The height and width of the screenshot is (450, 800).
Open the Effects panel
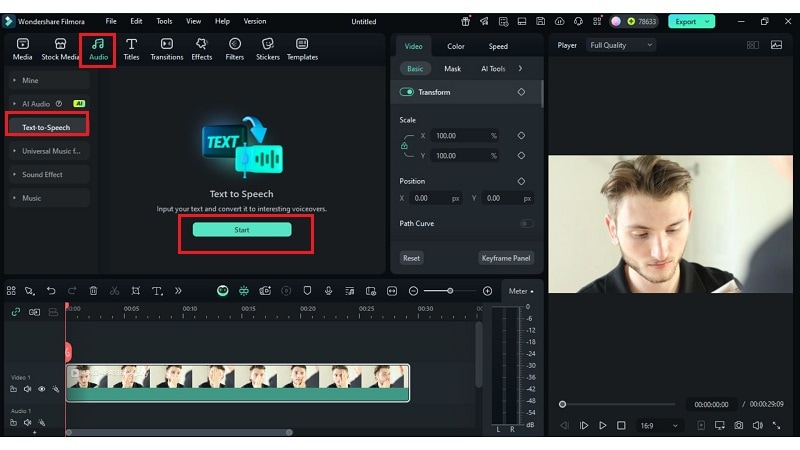[202, 49]
